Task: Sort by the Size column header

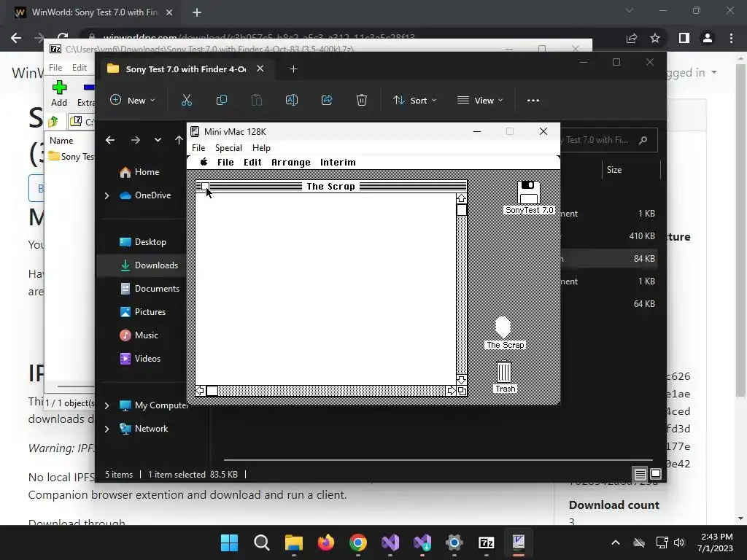Action: click(x=614, y=169)
